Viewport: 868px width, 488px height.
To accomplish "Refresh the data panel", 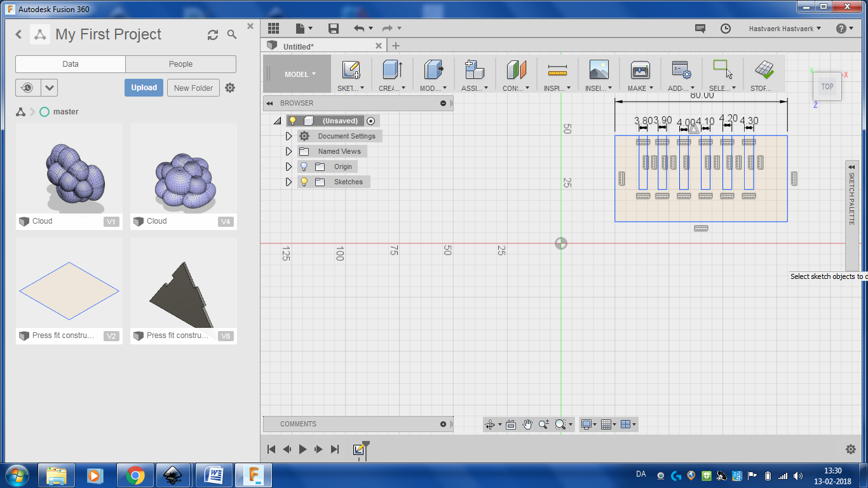I will [213, 35].
